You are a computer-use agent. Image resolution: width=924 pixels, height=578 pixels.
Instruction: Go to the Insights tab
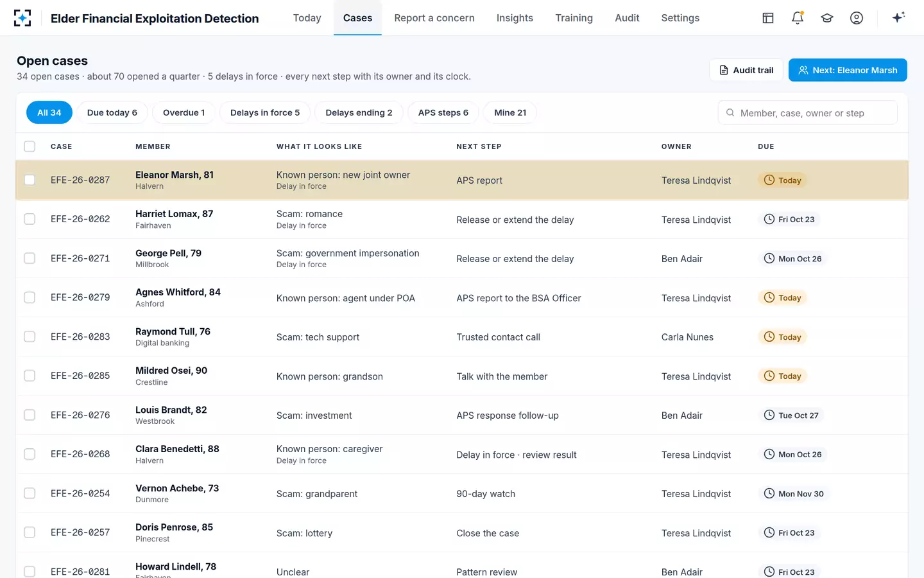point(515,18)
